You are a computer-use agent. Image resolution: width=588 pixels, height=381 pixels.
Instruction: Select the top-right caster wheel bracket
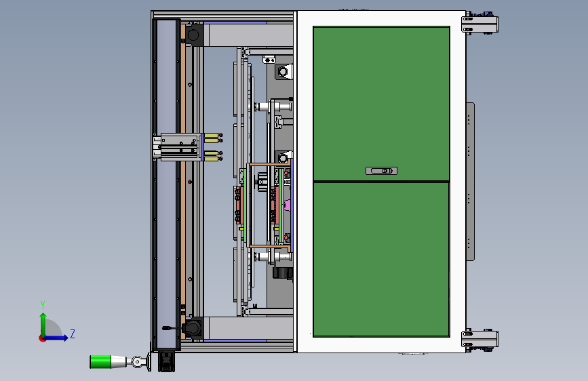(479, 23)
